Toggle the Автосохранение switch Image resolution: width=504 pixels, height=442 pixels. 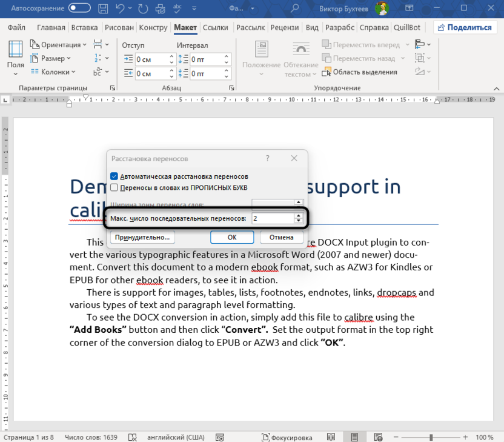(x=79, y=8)
